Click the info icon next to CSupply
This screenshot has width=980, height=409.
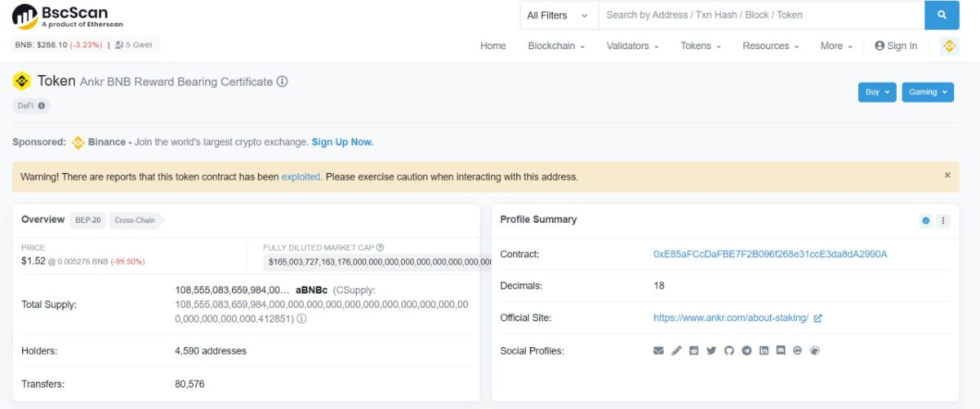tap(301, 318)
